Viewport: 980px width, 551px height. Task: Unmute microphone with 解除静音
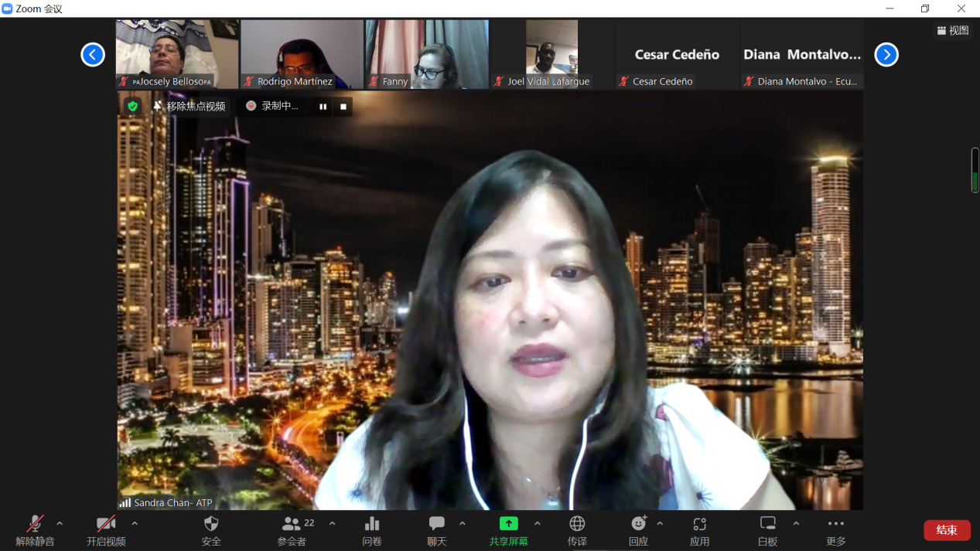(x=35, y=524)
